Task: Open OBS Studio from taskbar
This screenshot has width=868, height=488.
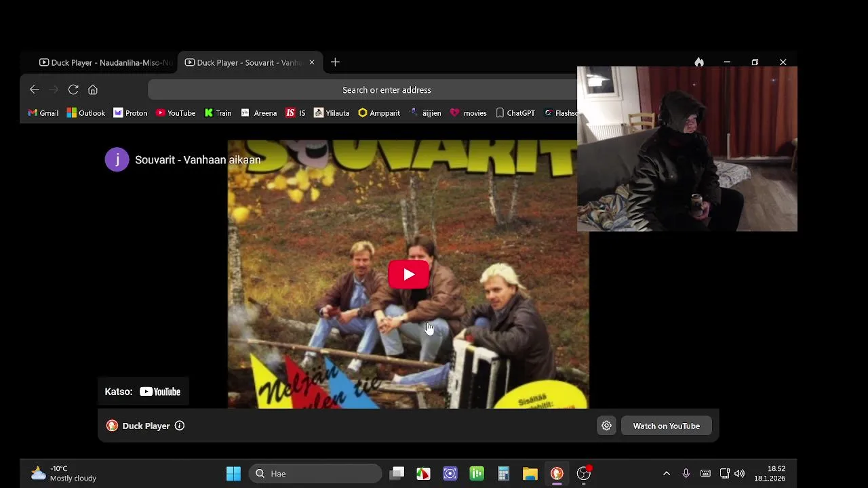Action: 584,474
